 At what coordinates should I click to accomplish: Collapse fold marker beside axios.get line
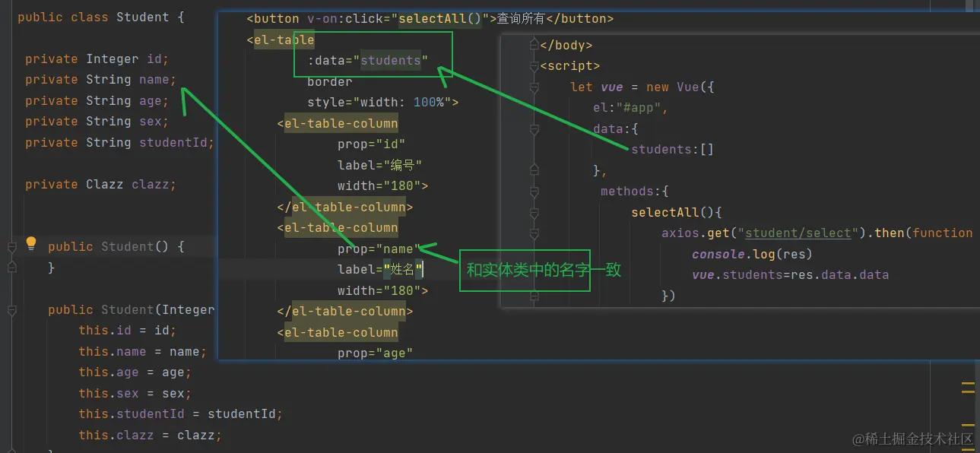tap(534, 233)
